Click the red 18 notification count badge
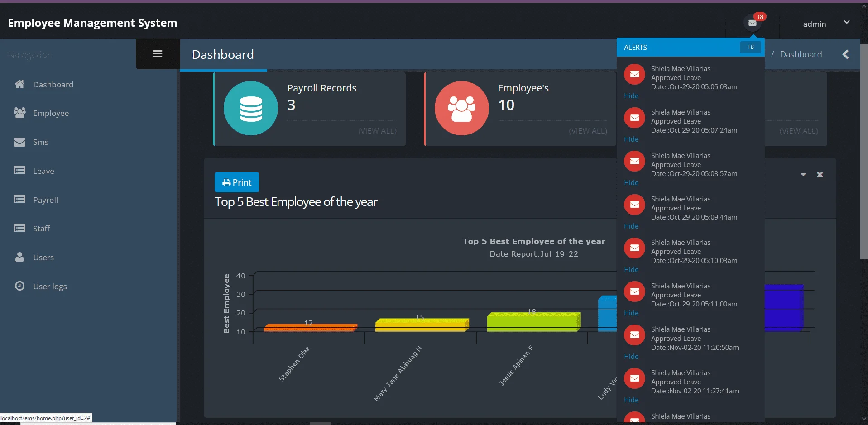 [760, 17]
